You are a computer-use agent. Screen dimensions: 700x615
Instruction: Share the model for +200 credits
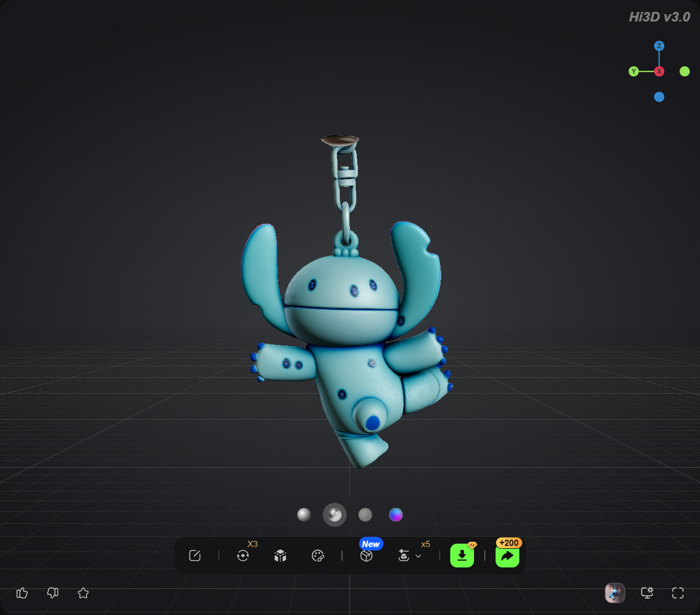(x=507, y=556)
